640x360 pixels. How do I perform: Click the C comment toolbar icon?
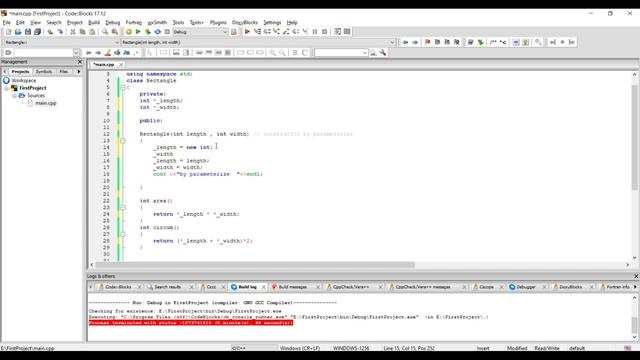tap(304, 53)
